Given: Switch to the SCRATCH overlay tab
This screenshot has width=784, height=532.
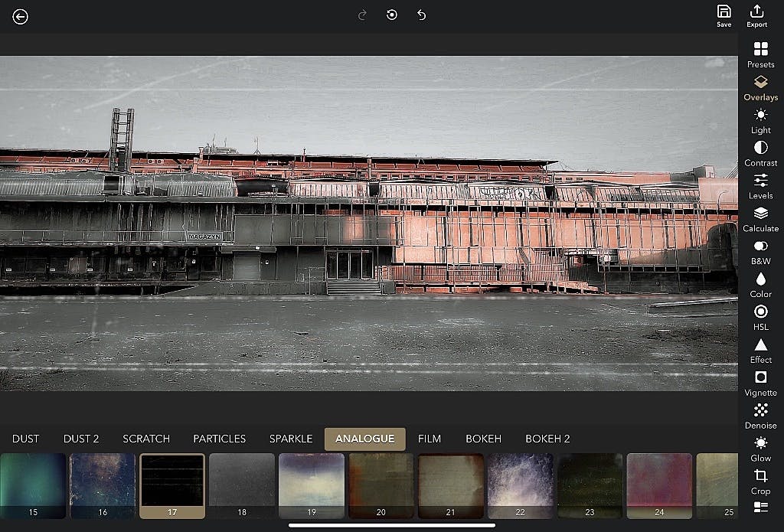Looking at the screenshot, I should pos(146,439).
